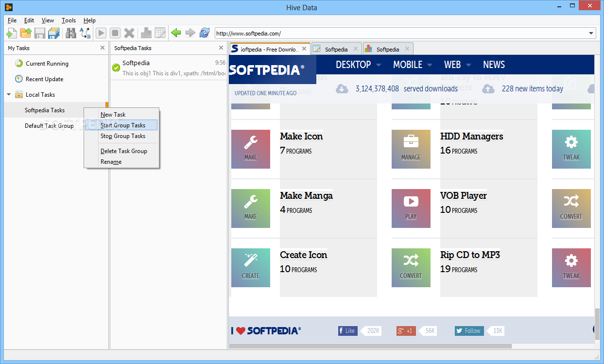Go back with the green arrow
Viewport: 604px width, 364px height.
(x=176, y=33)
